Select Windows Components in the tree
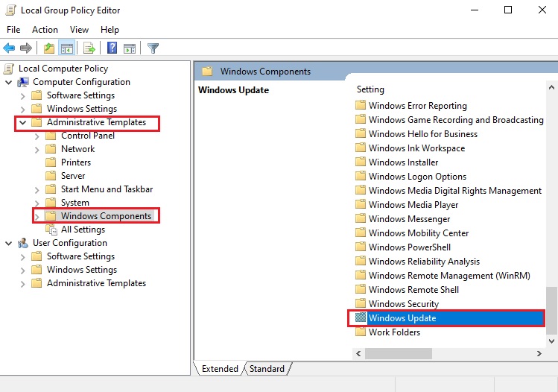This screenshot has width=558, height=392. 106,216
